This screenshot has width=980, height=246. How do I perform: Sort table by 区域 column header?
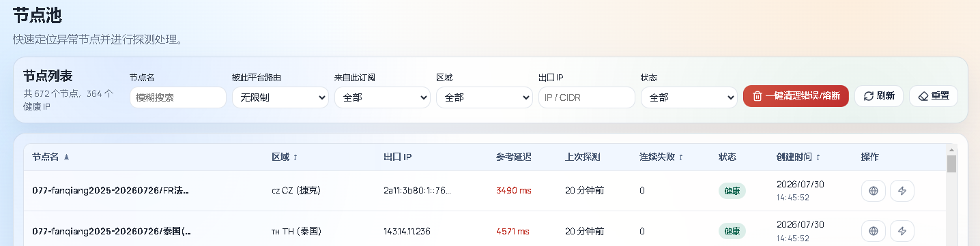(285, 157)
